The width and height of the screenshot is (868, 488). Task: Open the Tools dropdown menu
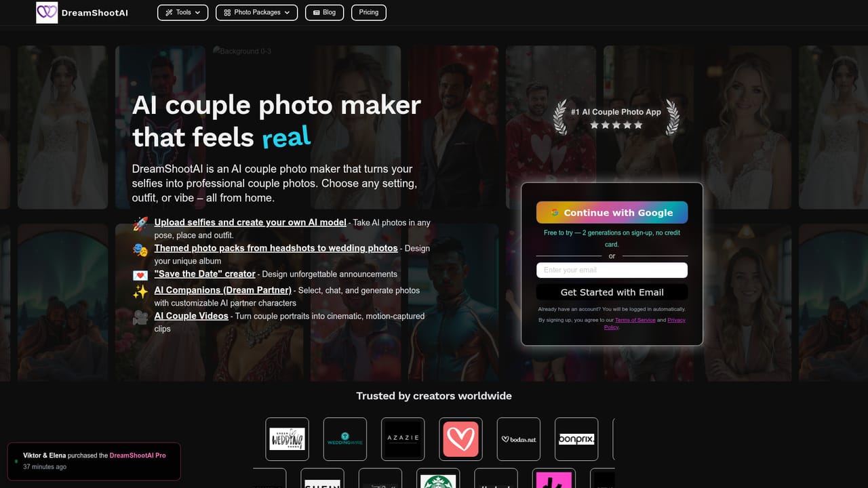(x=182, y=12)
